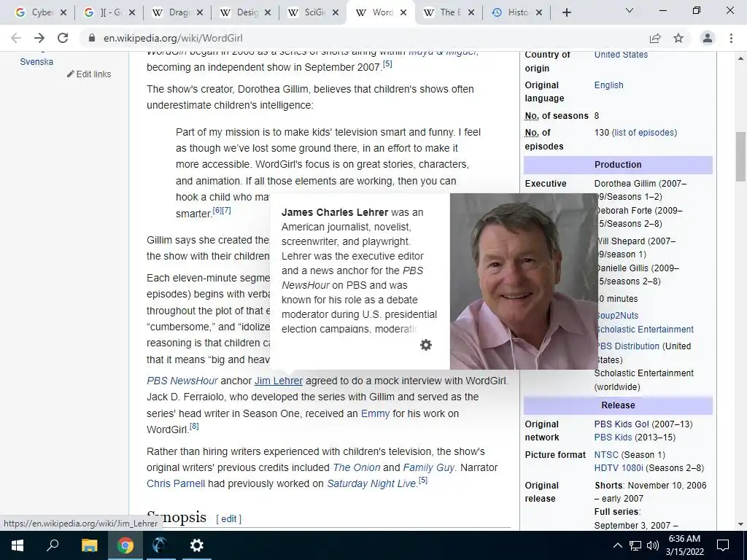
Task: Click the page vertical scrollbar thumb
Action: 740,157
